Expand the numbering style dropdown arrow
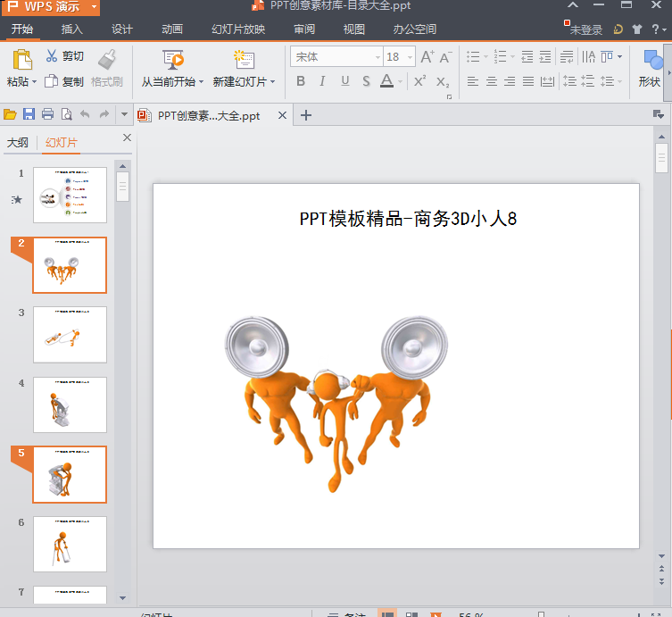Screen dimensions: 672x617 [512, 56]
